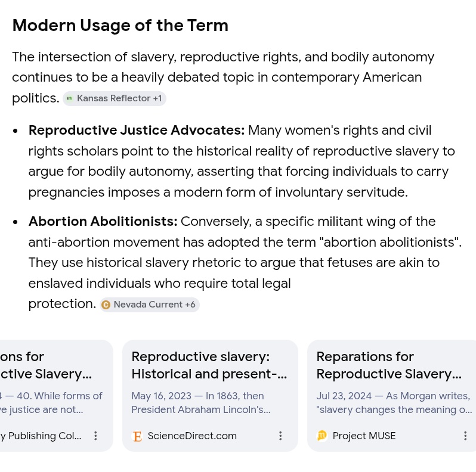
Task: Click the Nevada Current orange C icon
Action: point(106,305)
